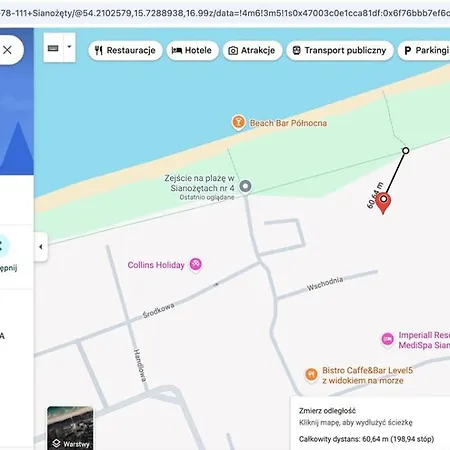The height and width of the screenshot is (450, 450).
Task: Close the side panel with X button
Action: (x=7, y=50)
